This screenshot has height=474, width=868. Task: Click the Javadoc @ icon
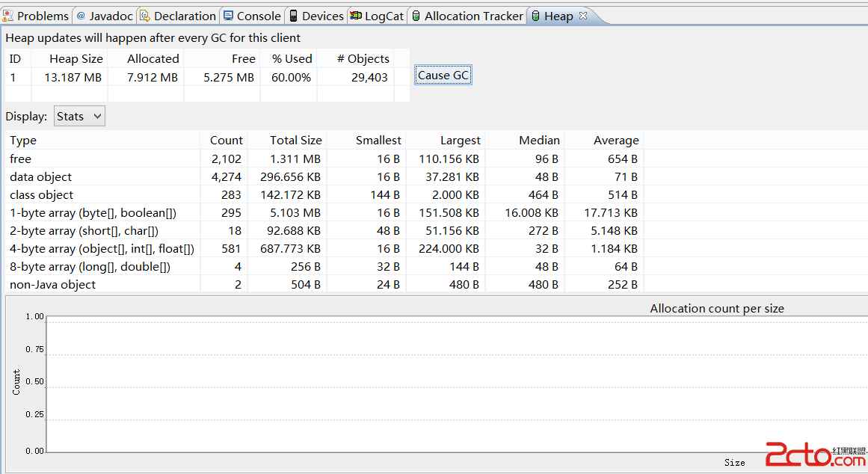point(81,16)
